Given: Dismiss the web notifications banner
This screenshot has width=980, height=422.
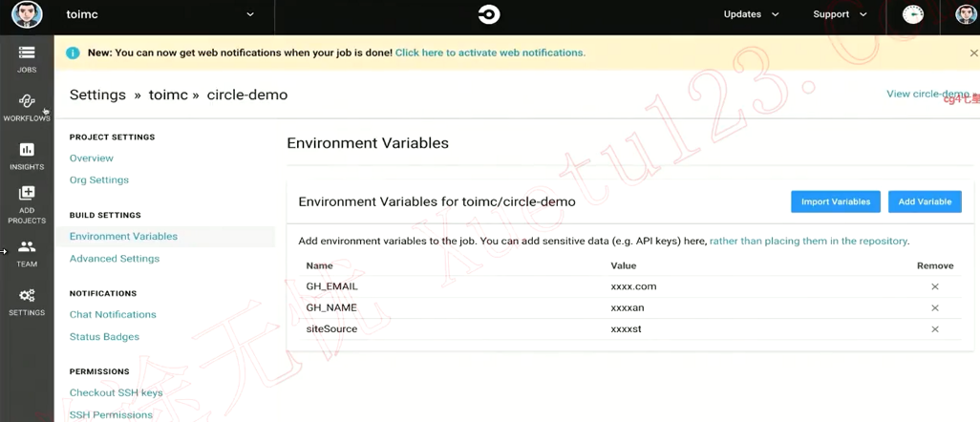Looking at the screenshot, I should (x=973, y=53).
